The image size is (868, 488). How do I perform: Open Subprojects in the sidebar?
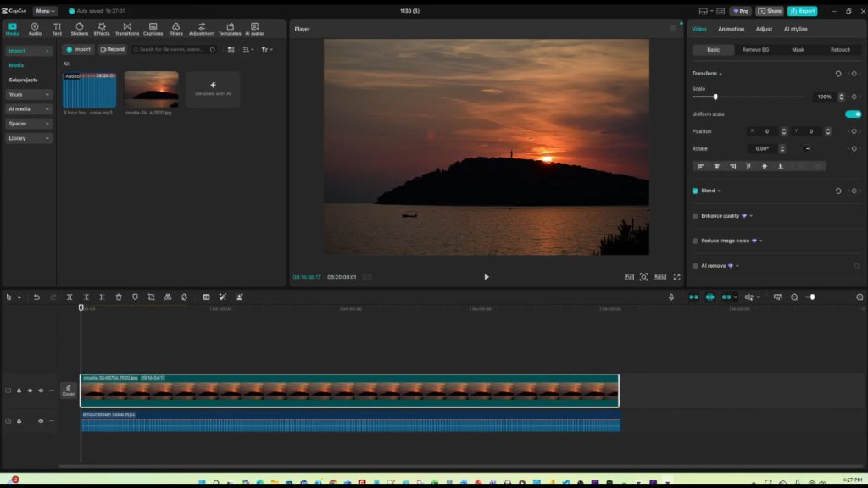click(23, 80)
